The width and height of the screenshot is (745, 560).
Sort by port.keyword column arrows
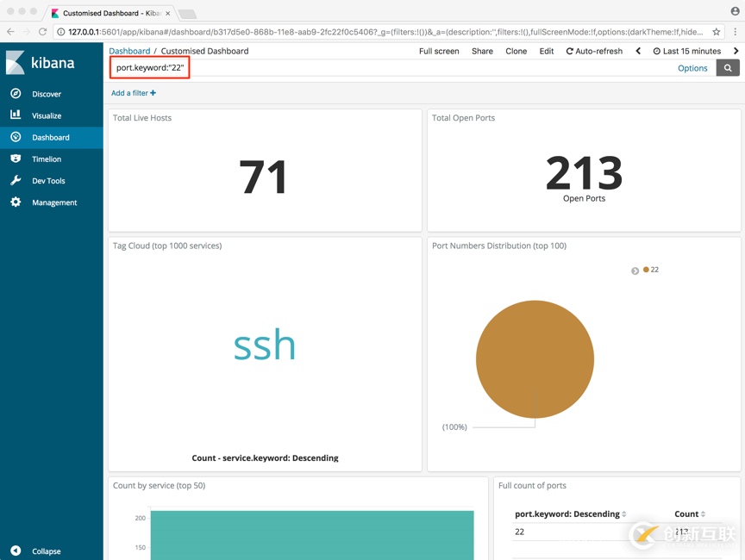coord(624,514)
